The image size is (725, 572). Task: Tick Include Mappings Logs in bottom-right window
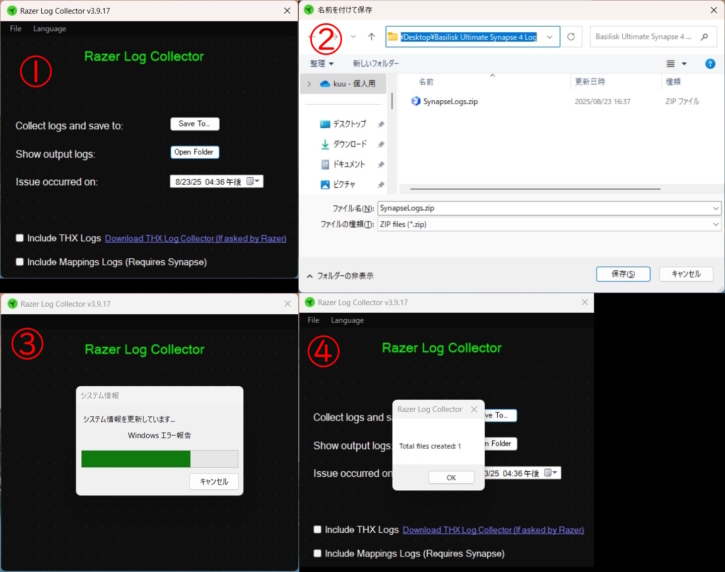pos(318,553)
